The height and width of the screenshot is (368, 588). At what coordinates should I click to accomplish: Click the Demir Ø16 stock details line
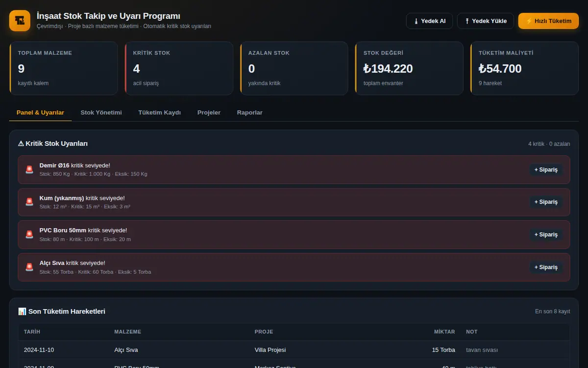93,174
